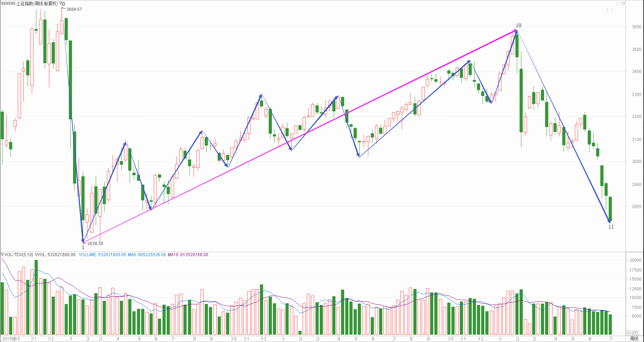Click wave point label 1 at the bottom

pos(83,247)
